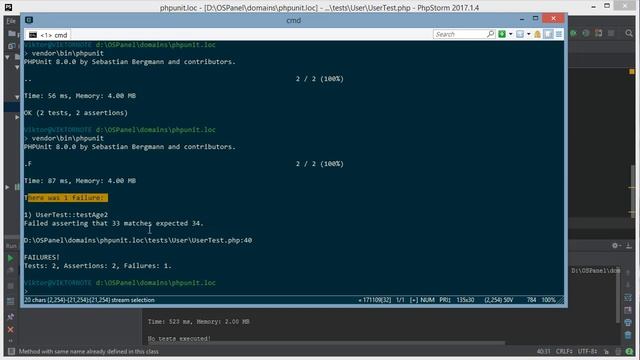Click 'Method with same name already defined' status message

(x=89, y=351)
